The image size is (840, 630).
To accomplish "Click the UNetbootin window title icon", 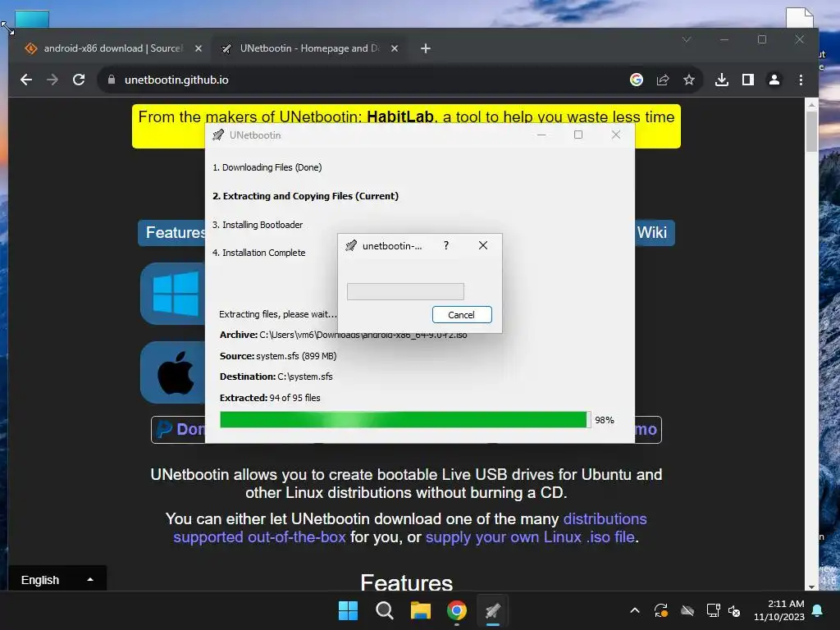I will pyautogui.click(x=218, y=135).
